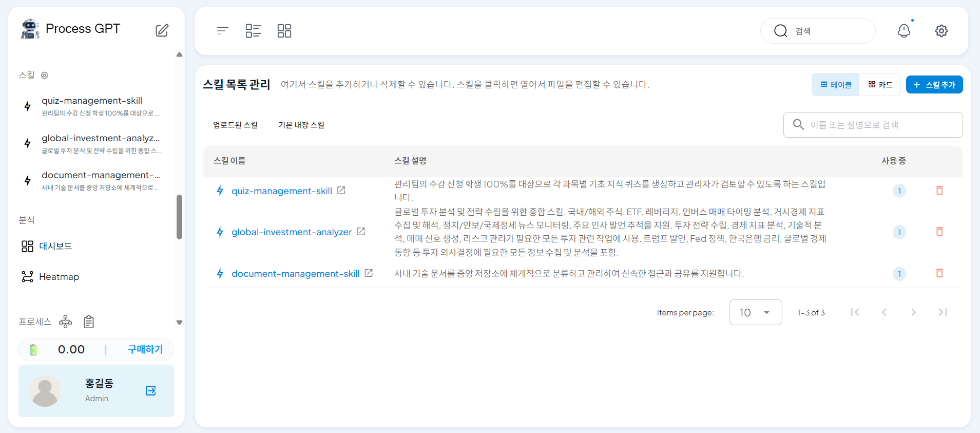Click the logout icon beside 홍길동

151,391
